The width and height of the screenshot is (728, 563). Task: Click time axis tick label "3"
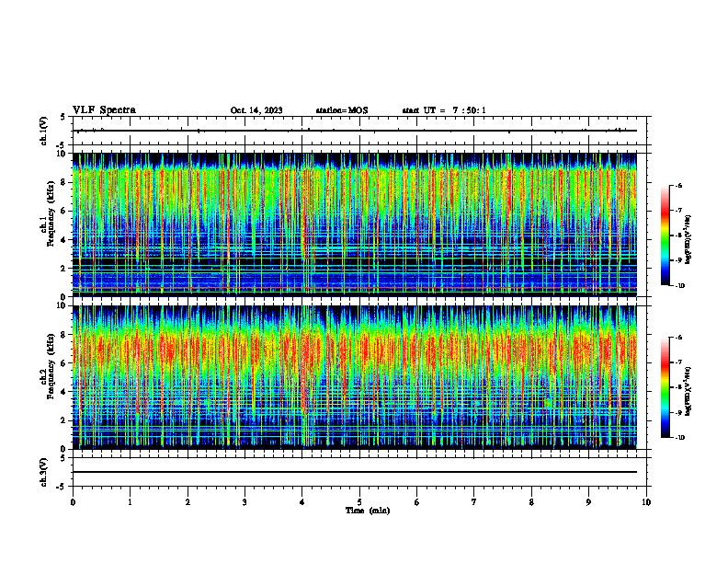245,502
